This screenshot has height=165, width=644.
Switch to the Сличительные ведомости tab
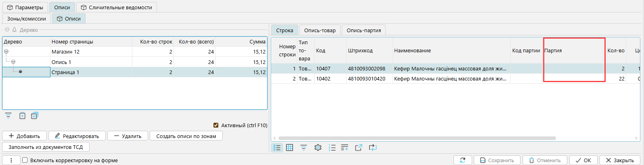tap(116, 7)
